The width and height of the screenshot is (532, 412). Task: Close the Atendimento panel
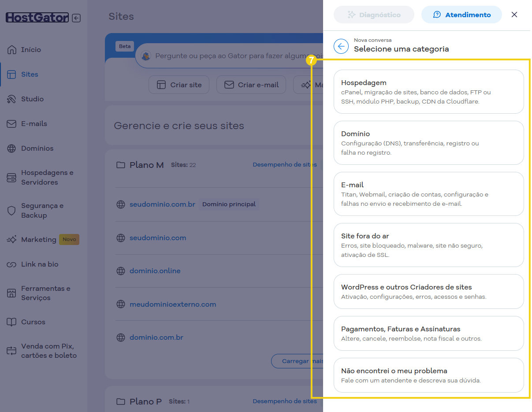(x=514, y=15)
